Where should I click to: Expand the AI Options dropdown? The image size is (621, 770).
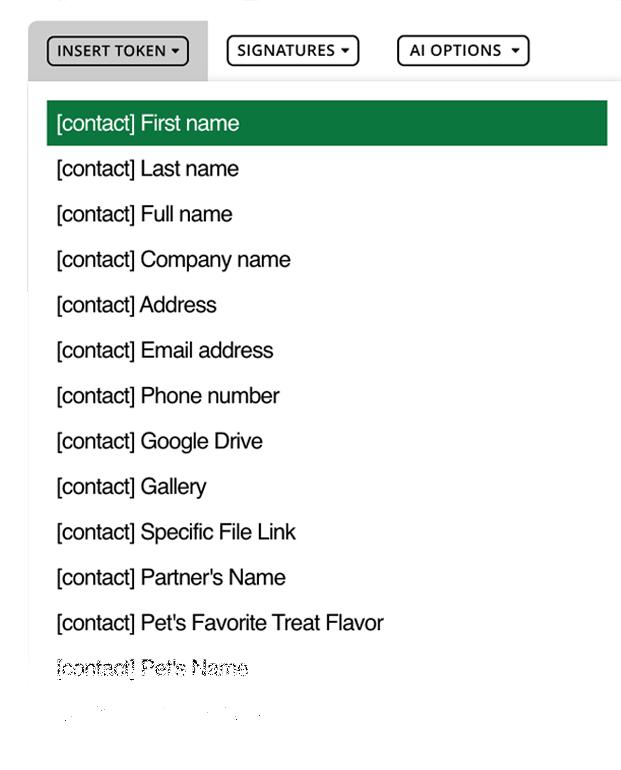462,51
